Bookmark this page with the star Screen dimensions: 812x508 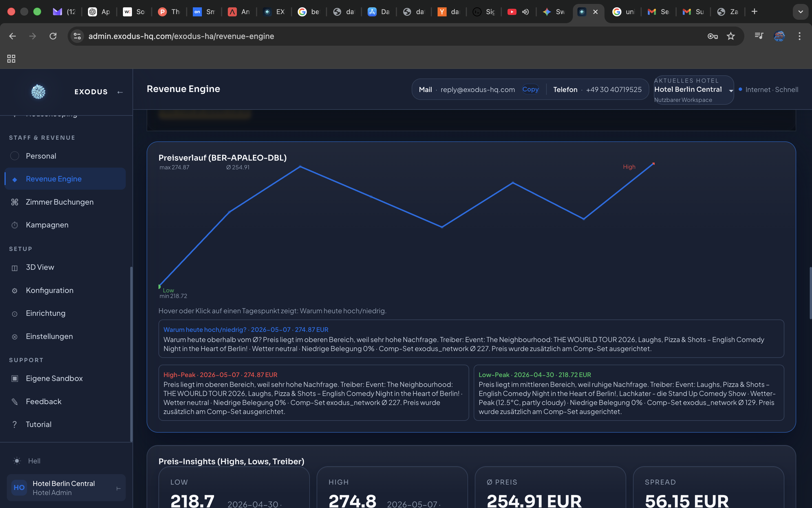coord(731,36)
